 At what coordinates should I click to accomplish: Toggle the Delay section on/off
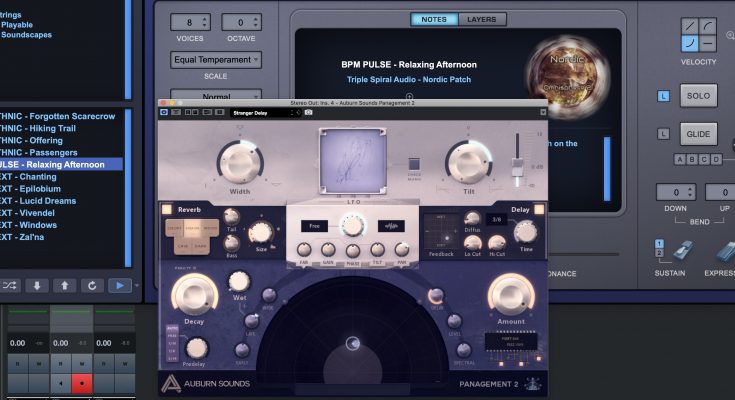pyautogui.click(x=539, y=209)
